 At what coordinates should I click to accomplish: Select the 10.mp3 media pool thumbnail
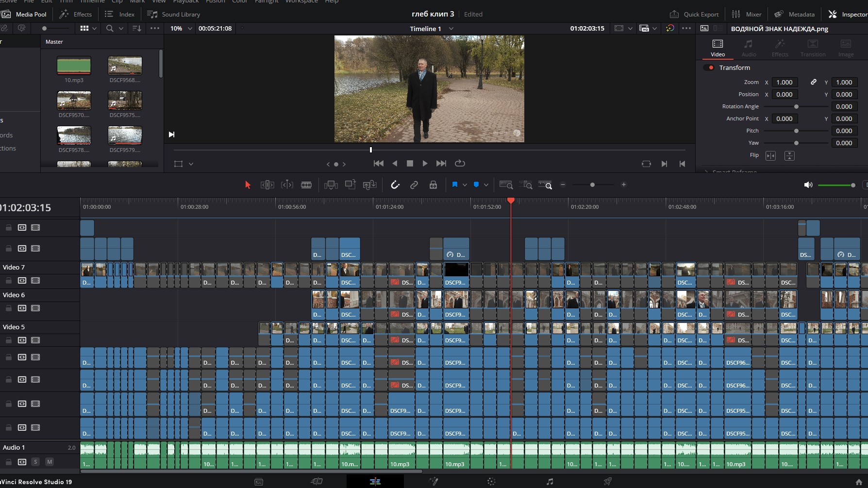[x=74, y=66]
